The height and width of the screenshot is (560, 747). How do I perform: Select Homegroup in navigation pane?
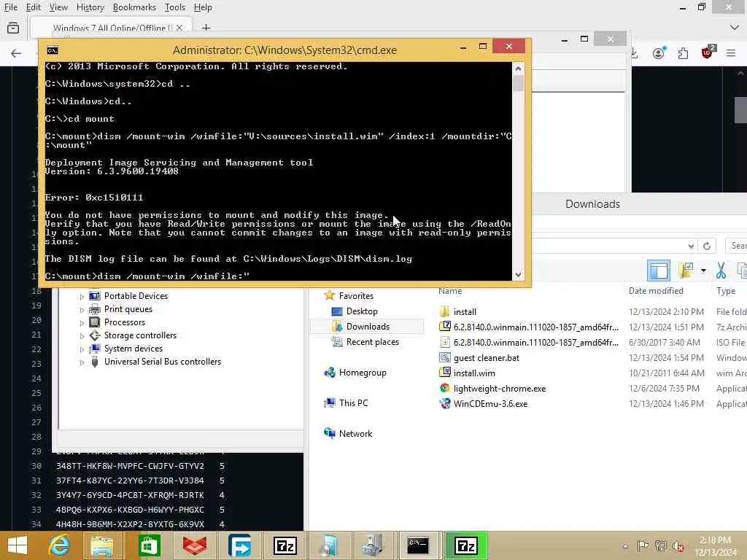362,373
